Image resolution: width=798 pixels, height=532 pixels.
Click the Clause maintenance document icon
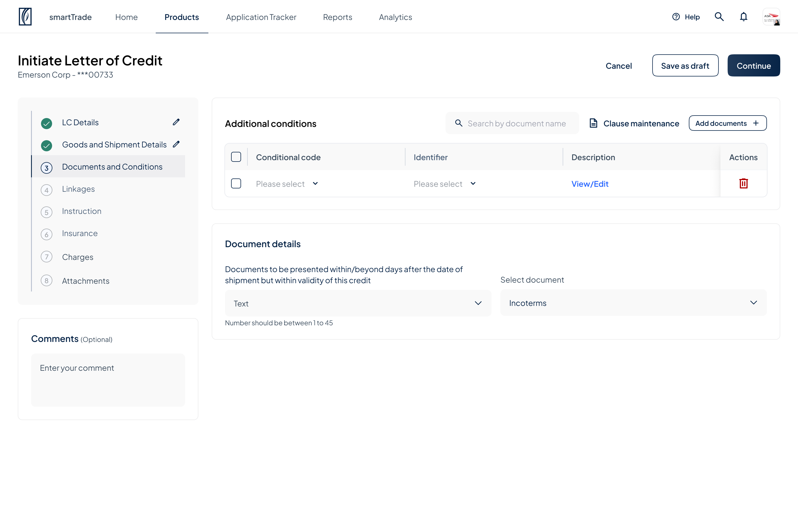point(594,123)
